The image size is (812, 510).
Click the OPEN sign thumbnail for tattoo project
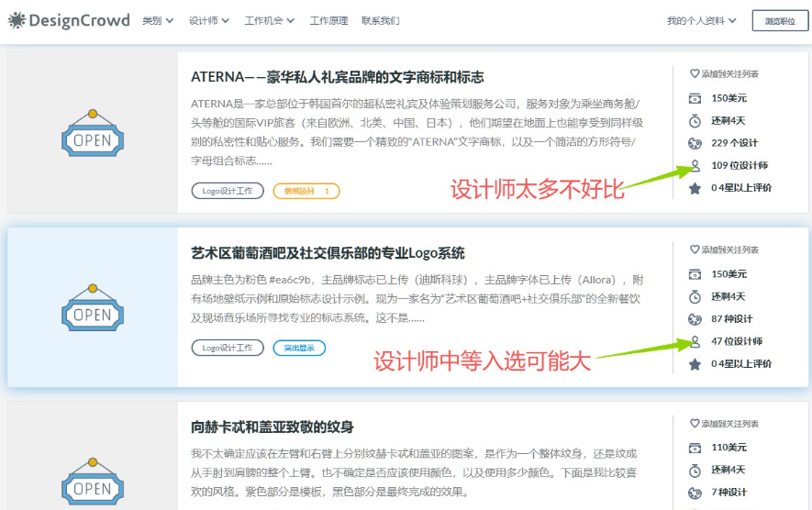point(93,482)
